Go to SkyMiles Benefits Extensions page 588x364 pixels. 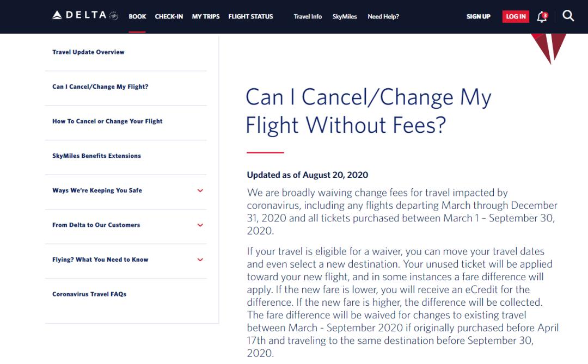point(96,156)
